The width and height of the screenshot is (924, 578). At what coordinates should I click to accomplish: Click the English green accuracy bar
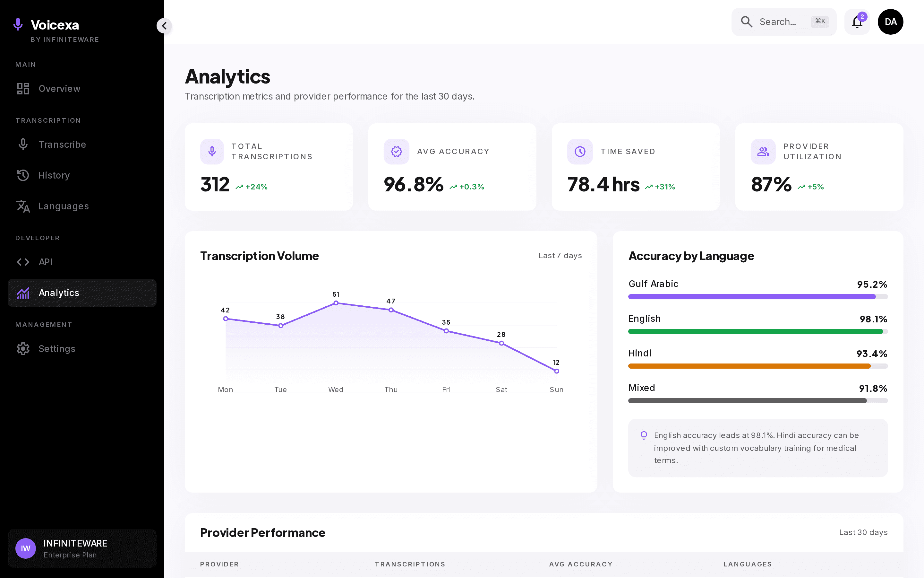pos(755,331)
